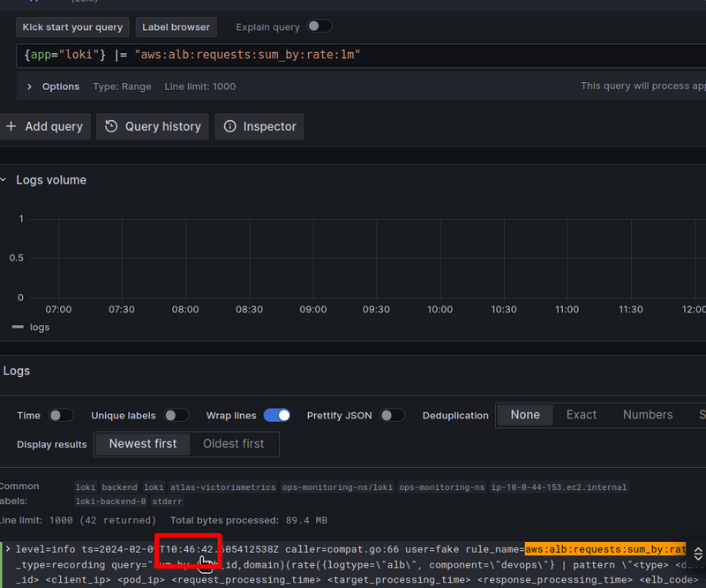The image size is (706, 588).
Task: Disable Wrap lines toggle
Action: (x=277, y=415)
